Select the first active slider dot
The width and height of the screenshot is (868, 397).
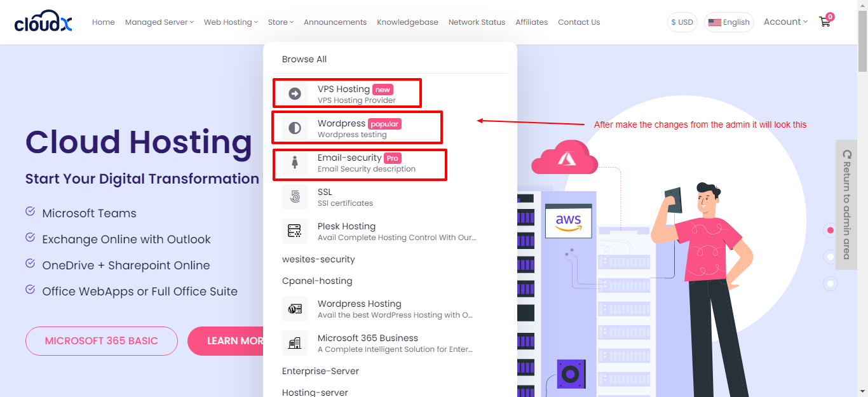[830, 230]
